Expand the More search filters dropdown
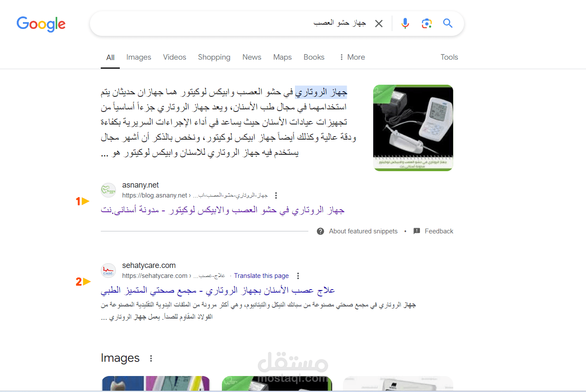The image size is (586, 392). pyautogui.click(x=352, y=57)
